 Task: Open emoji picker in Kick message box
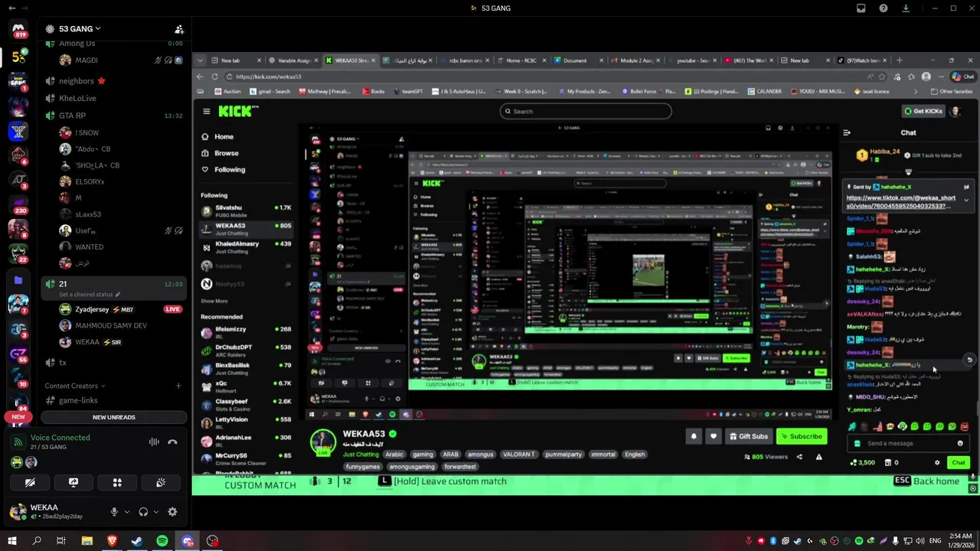[960, 443]
